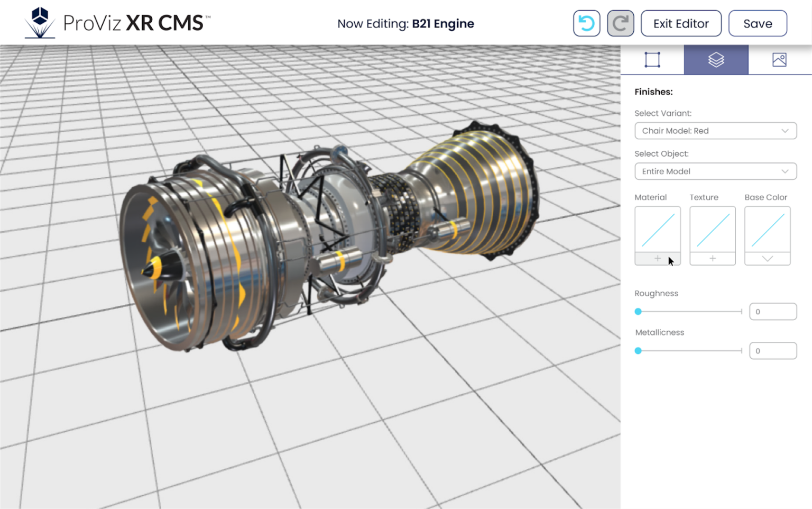Open the transform bounding-box tab

tap(652, 59)
